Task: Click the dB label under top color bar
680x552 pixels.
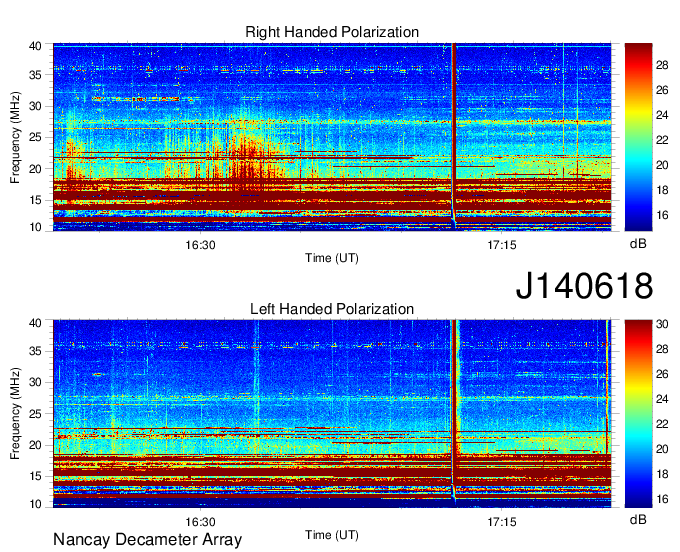Action: click(x=638, y=244)
